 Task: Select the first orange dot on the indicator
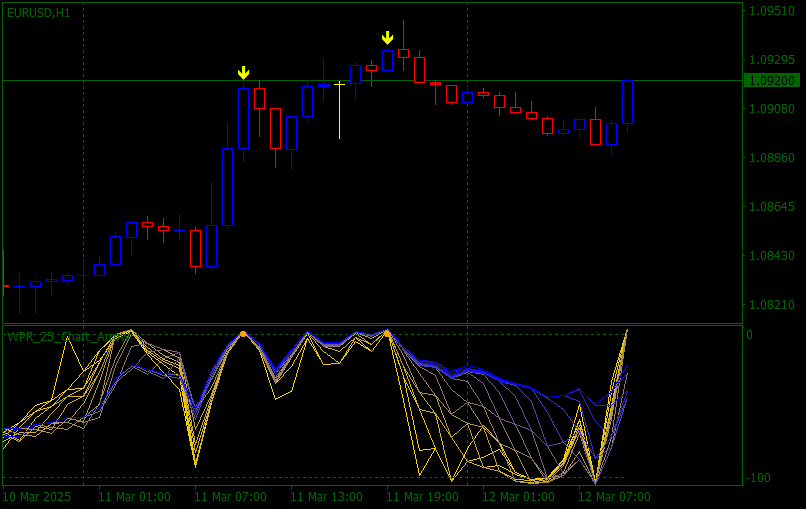pos(243,334)
